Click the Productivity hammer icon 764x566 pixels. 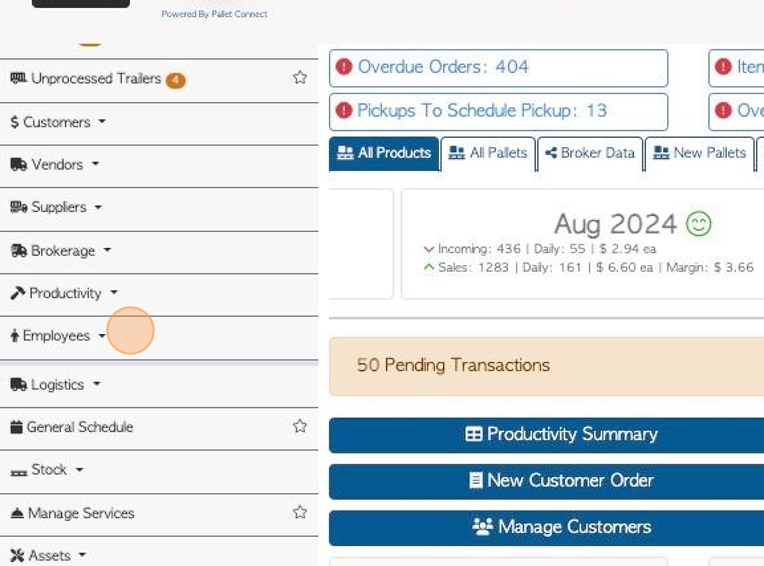[x=18, y=293]
